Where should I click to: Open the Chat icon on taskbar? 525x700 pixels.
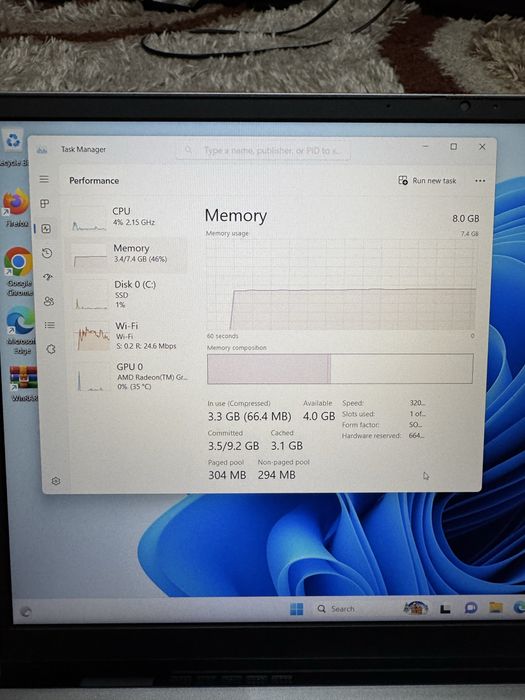point(471,608)
